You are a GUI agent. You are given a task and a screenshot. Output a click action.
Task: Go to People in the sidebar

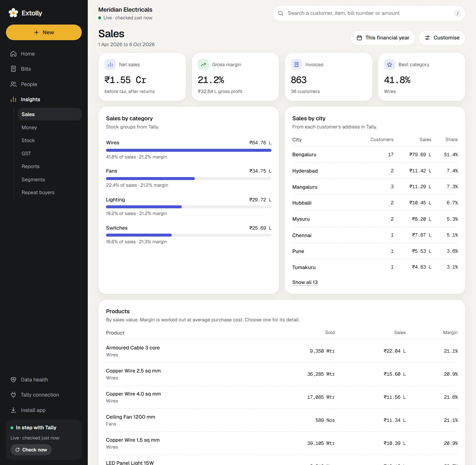[x=44, y=84]
